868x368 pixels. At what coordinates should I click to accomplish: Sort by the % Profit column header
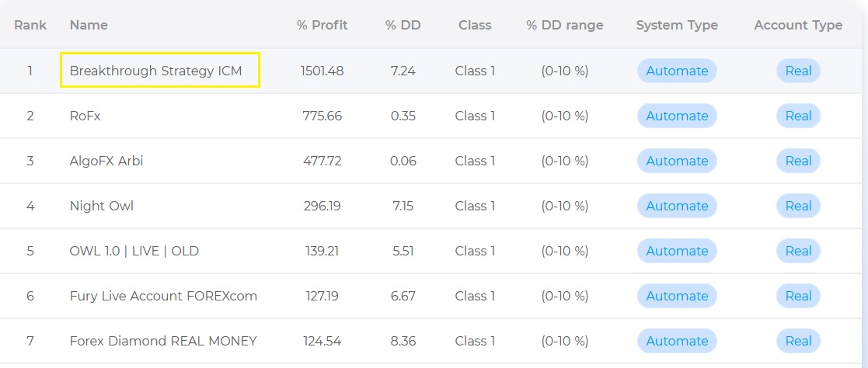point(322,25)
